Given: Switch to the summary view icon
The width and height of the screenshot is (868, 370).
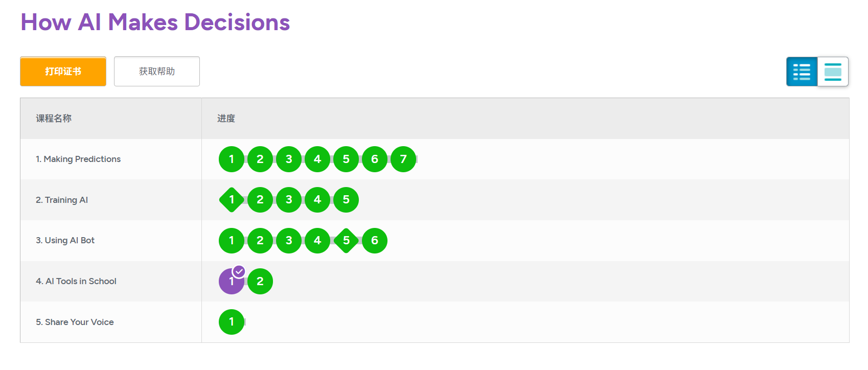Looking at the screenshot, I should [833, 72].
